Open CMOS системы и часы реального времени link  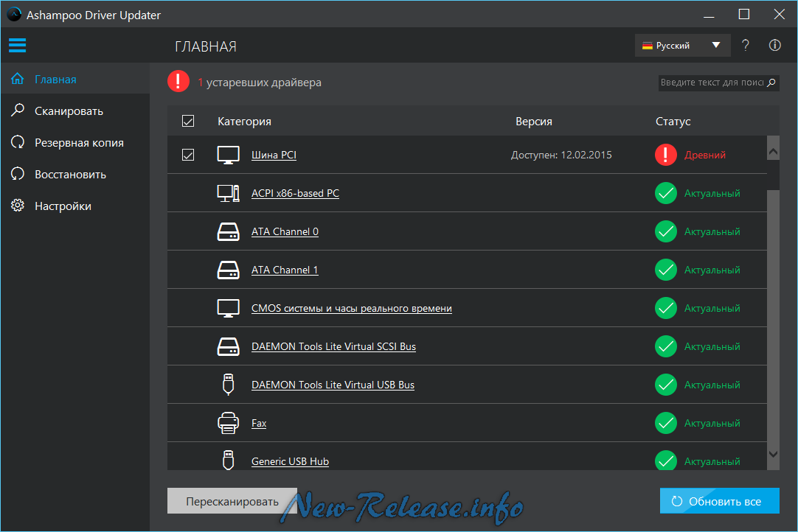[352, 308]
